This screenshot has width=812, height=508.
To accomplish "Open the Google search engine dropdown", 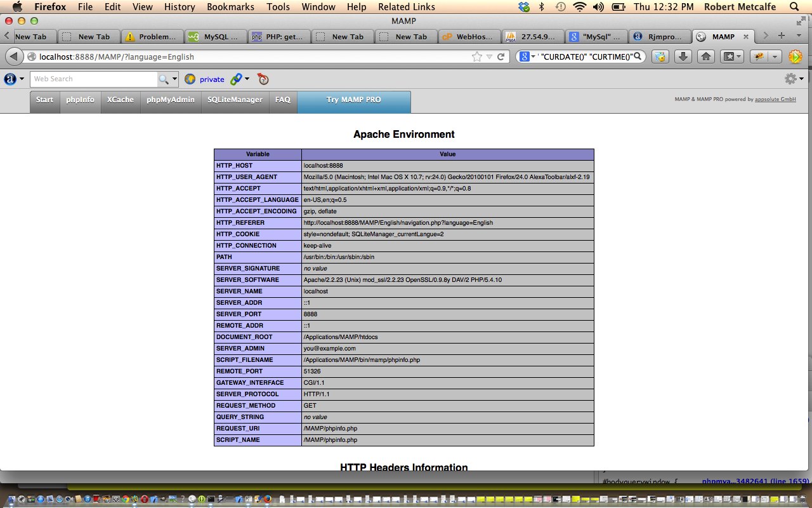I will (532, 57).
